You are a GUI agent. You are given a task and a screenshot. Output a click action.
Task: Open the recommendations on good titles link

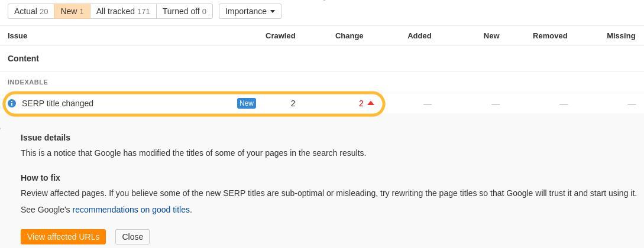131,210
